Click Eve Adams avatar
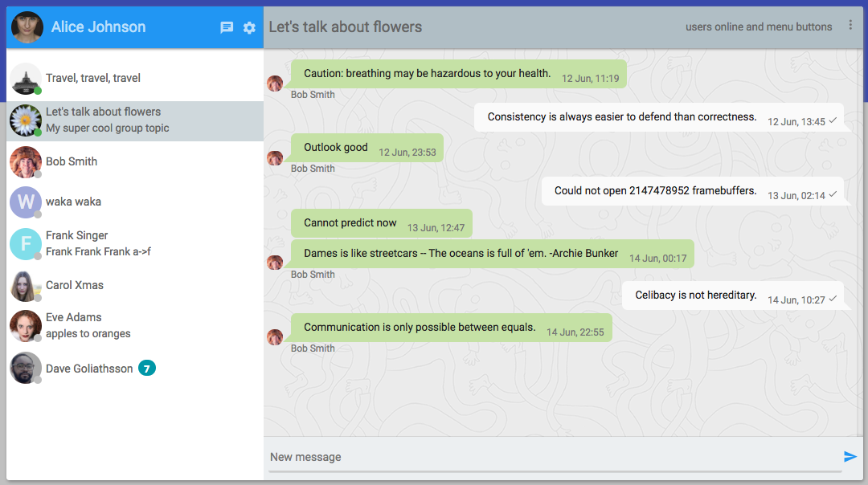Viewport: 868px width, 485px height. tap(26, 326)
